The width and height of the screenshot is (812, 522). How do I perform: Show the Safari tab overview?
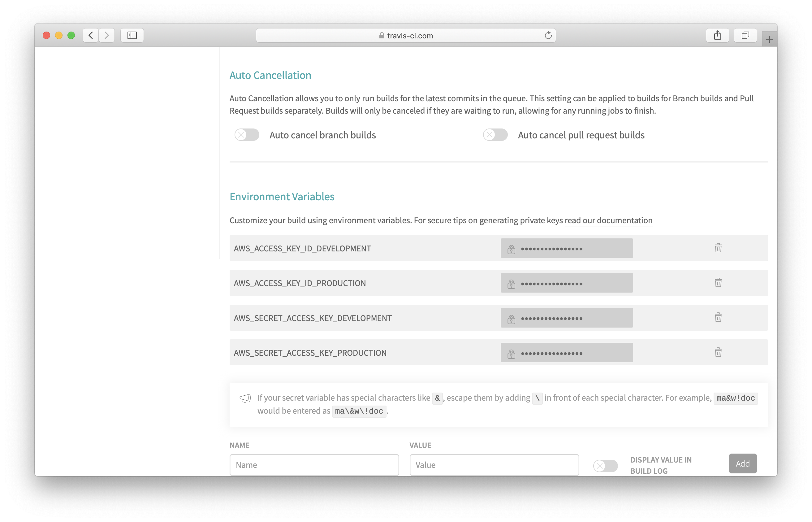pos(745,35)
